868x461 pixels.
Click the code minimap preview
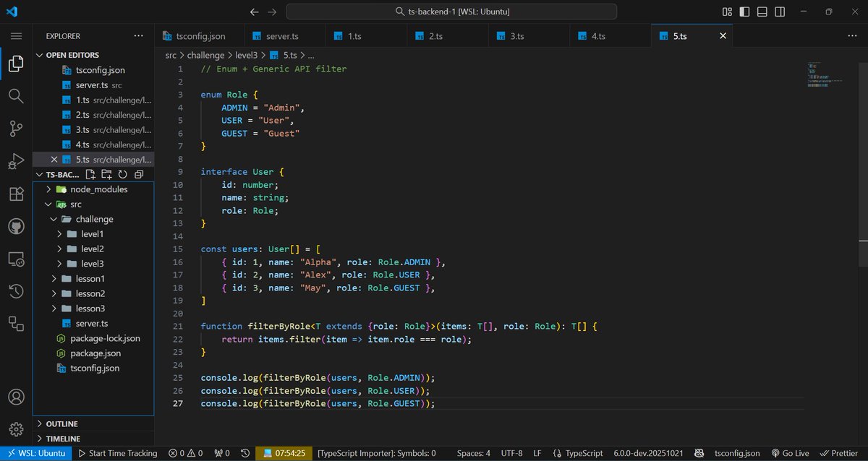click(823, 74)
